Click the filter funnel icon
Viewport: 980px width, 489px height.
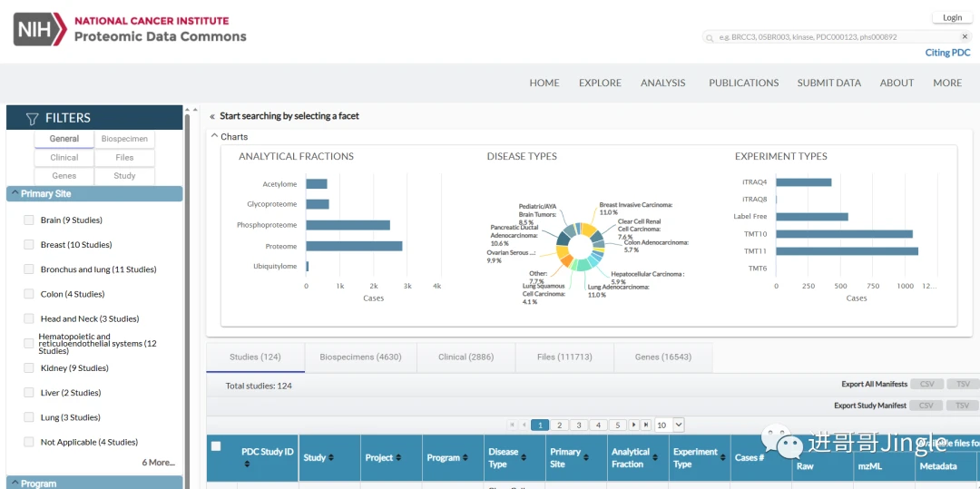[32, 118]
